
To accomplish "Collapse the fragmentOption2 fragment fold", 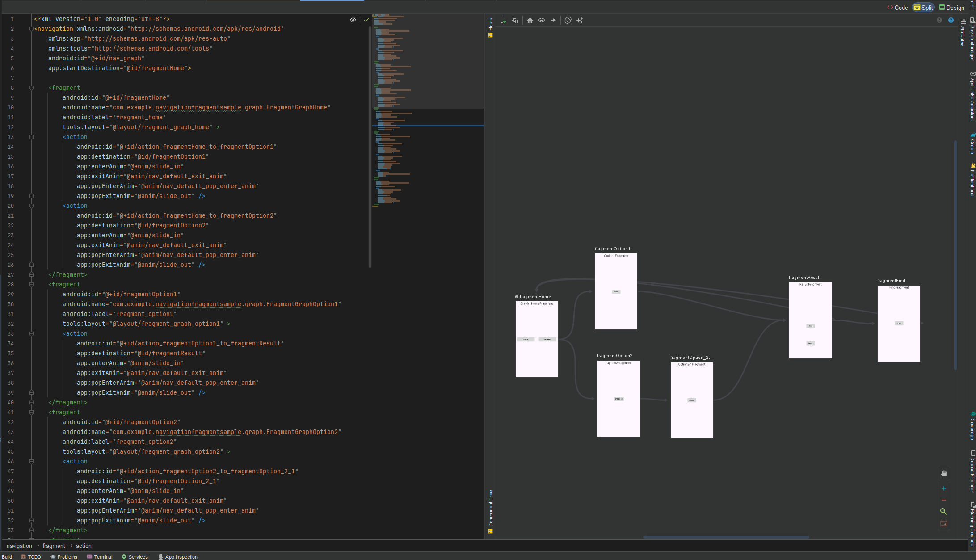I will (31, 413).
